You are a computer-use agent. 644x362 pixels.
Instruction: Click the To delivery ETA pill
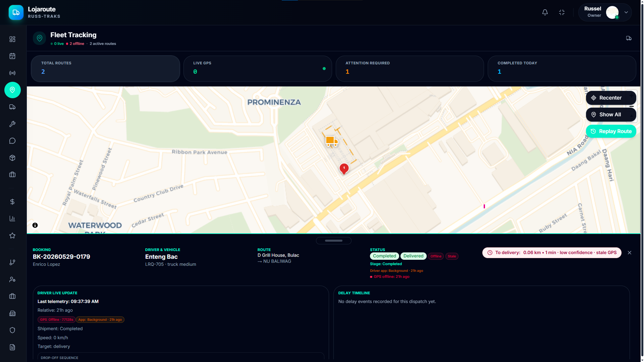click(552, 253)
